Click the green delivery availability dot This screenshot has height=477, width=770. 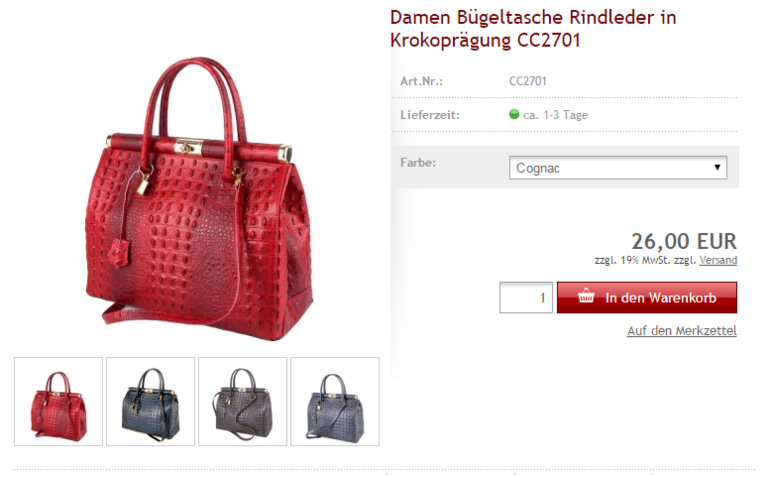click(x=514, y=114)
